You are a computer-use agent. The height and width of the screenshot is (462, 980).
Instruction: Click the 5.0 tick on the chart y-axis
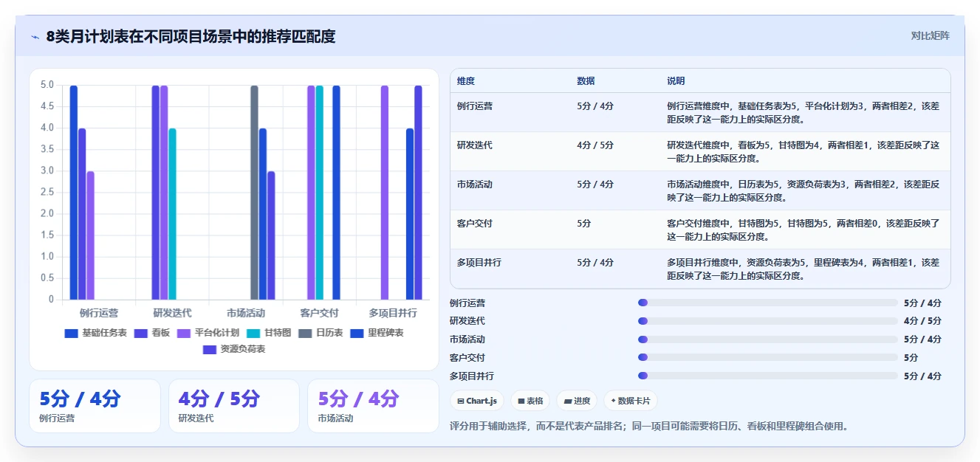(47, 85)
